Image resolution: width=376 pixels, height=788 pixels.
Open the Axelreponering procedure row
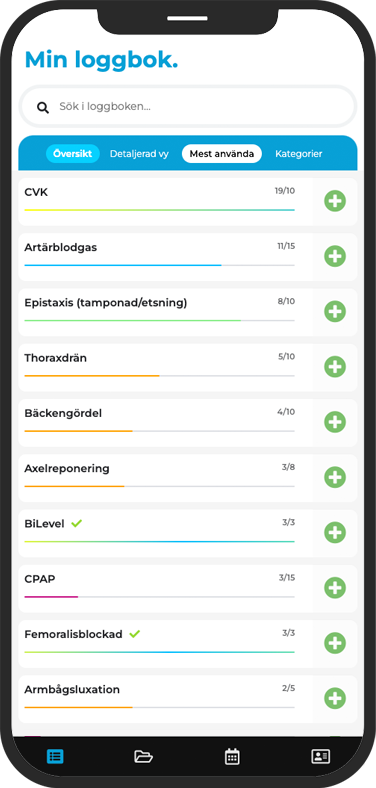(x=165, y=478)
